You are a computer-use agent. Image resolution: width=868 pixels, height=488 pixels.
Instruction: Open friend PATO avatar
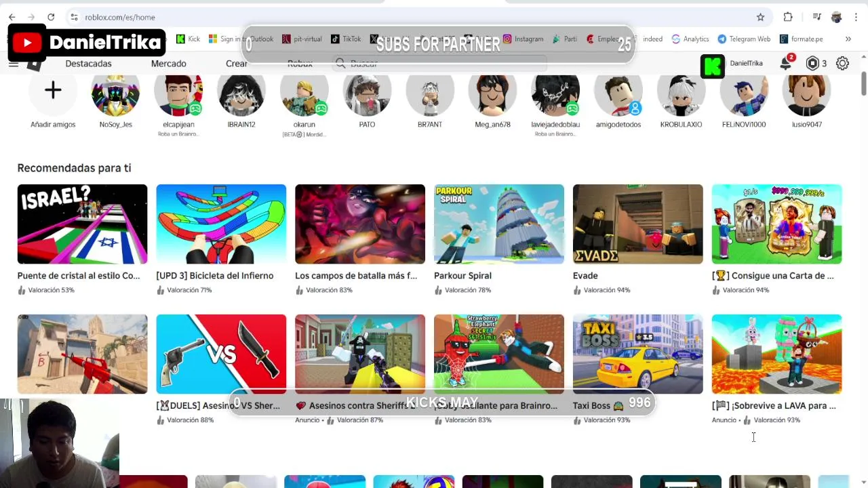[367, 92]
